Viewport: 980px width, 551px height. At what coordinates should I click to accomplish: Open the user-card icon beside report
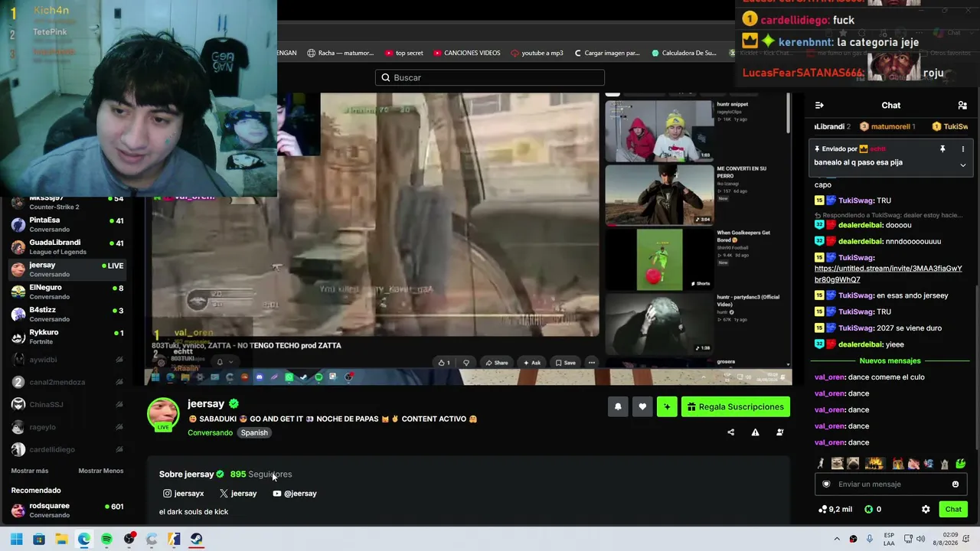coord(779,432)
